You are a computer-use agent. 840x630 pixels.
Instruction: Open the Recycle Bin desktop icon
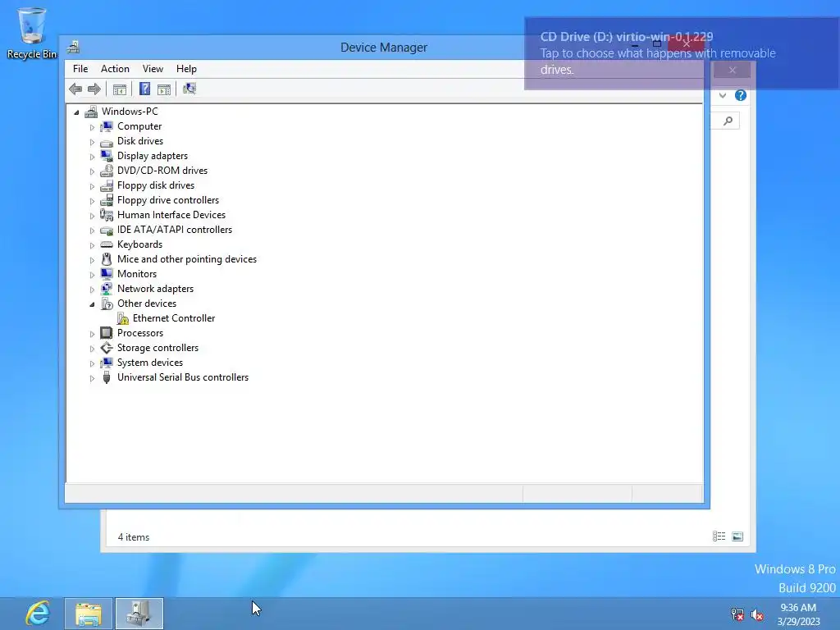32,33
